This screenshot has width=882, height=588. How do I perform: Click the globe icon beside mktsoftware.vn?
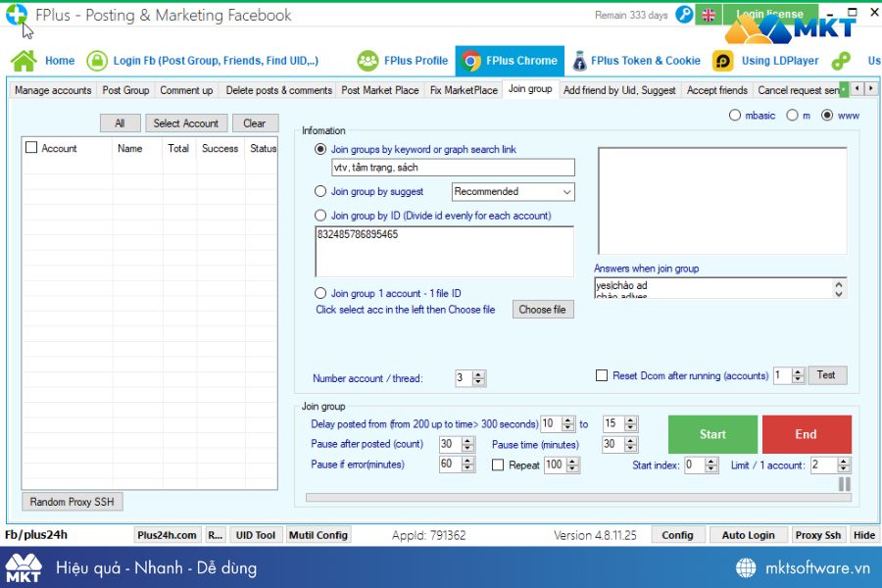coord(746,567)
